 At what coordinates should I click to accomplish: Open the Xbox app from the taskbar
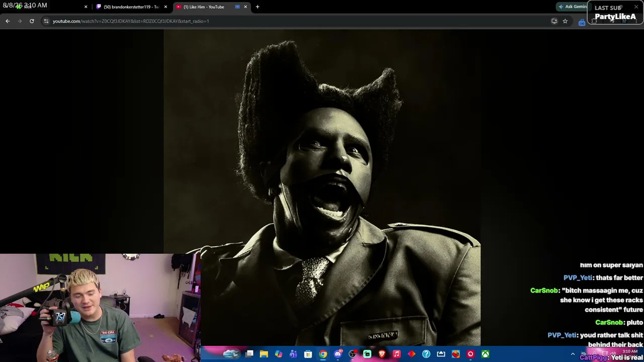485,354
